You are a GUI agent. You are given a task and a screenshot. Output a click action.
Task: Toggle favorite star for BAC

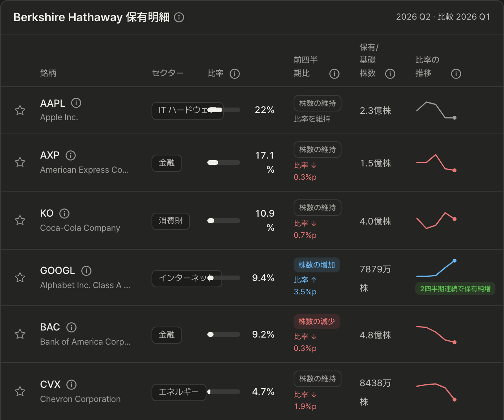[x=20, y=334]
